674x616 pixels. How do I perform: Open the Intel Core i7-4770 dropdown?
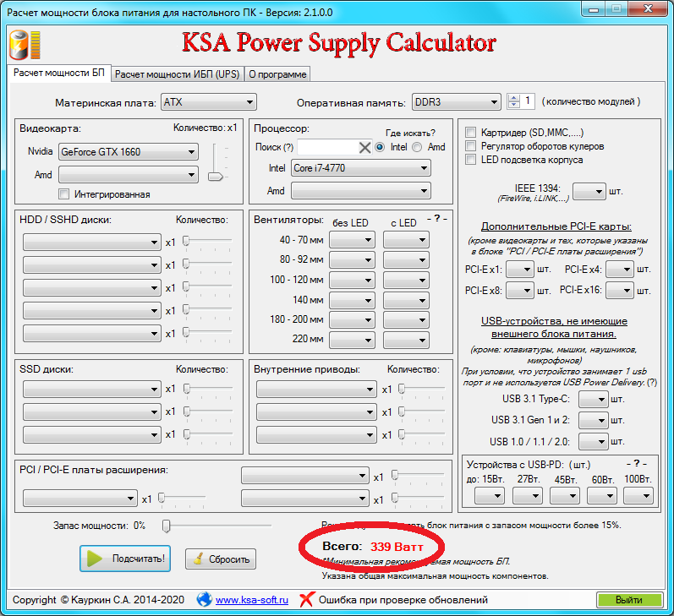[360, 168]
